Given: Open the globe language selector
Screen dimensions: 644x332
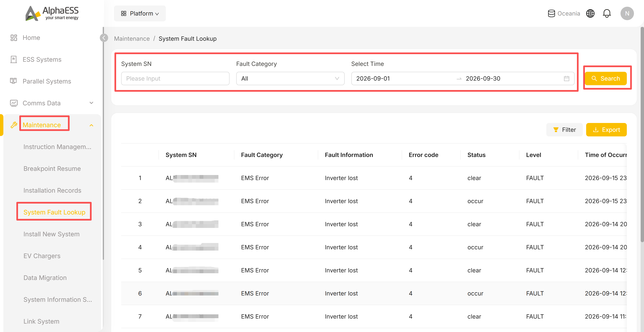Looking at the screenshot, I should click(590, 13).
